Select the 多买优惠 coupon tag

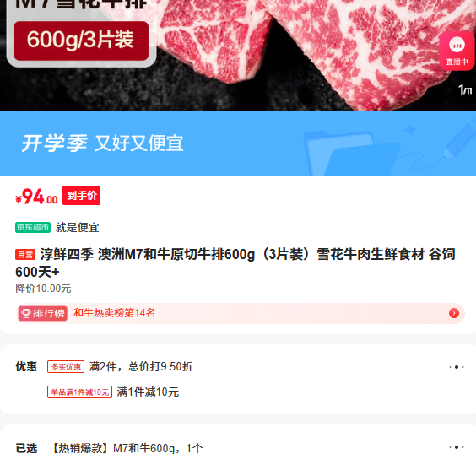66,366
